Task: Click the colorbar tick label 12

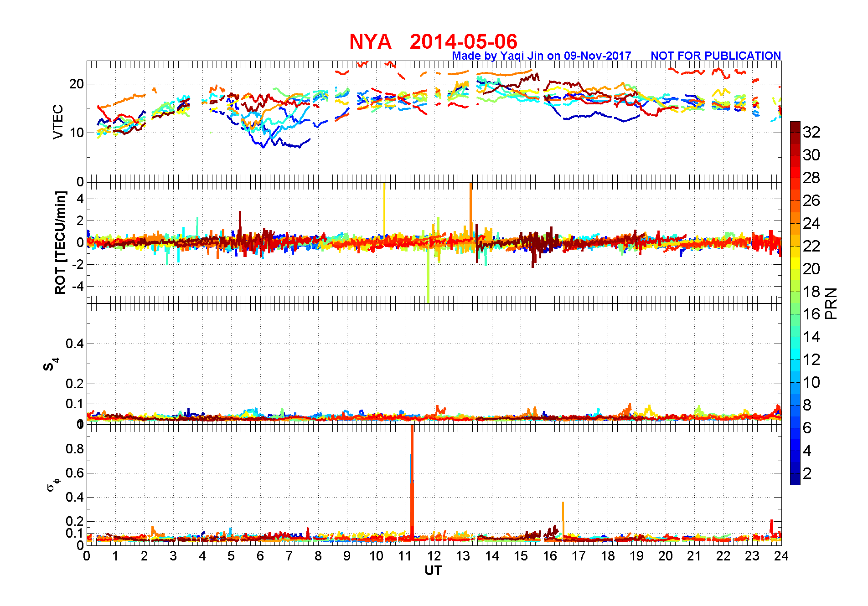Action: tap(811, 359)
